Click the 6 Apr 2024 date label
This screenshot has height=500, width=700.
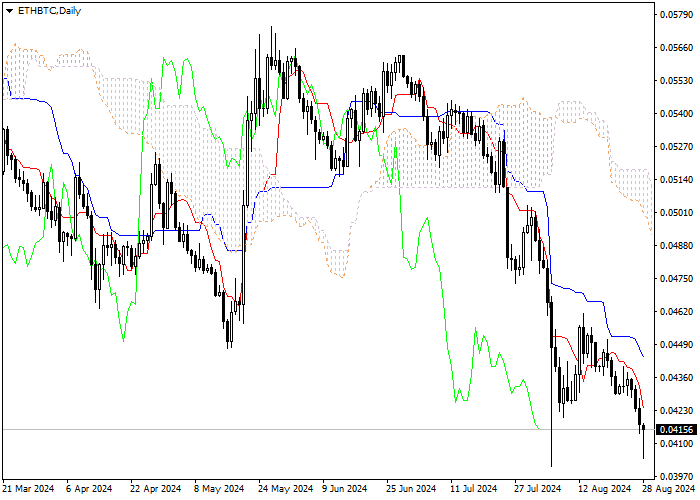point(89,489)
